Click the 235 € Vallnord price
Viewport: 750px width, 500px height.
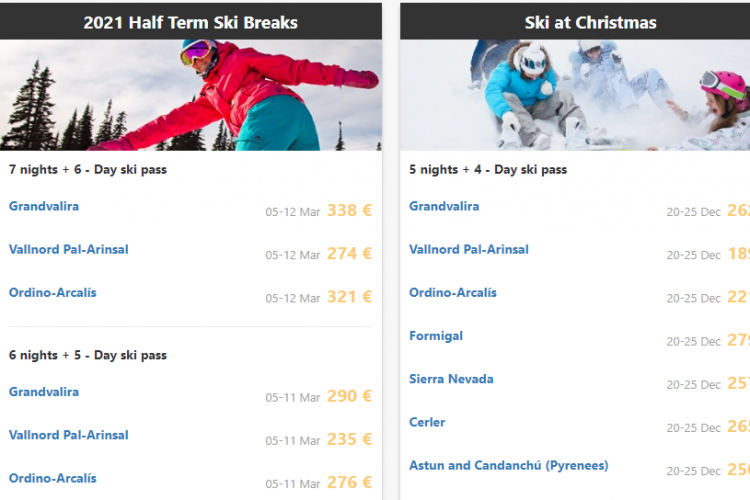[349, 439]
